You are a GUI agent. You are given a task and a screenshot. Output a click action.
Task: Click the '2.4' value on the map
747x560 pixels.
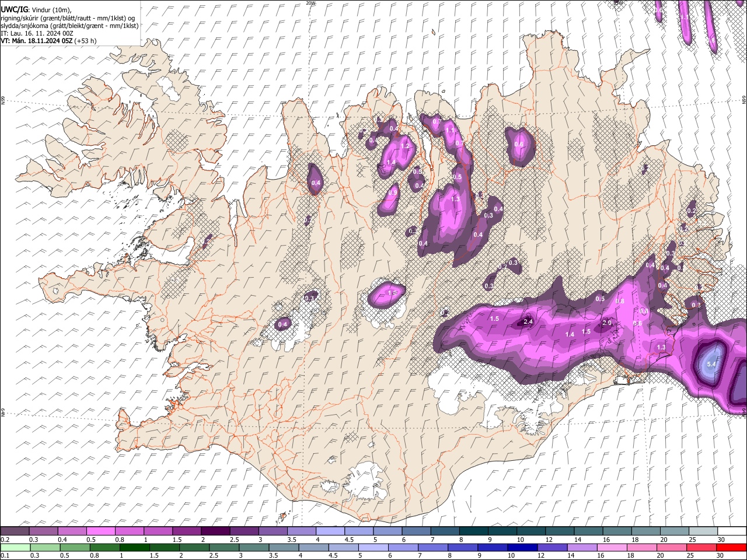529,321
